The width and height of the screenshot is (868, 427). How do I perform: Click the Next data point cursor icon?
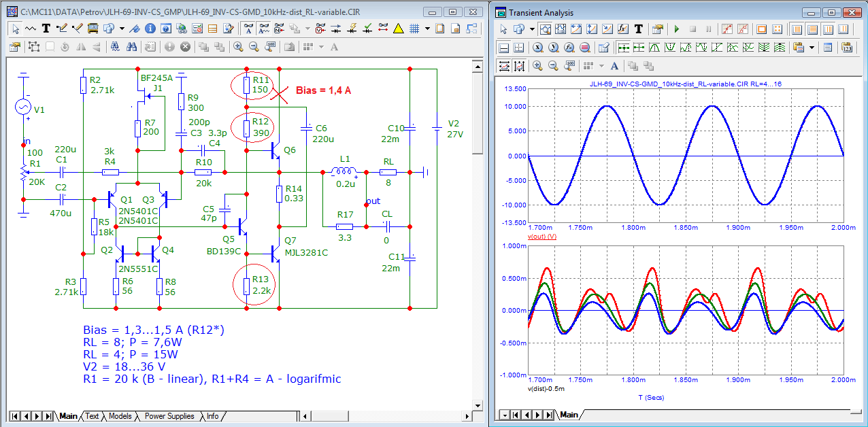click(x=622, y=48)
